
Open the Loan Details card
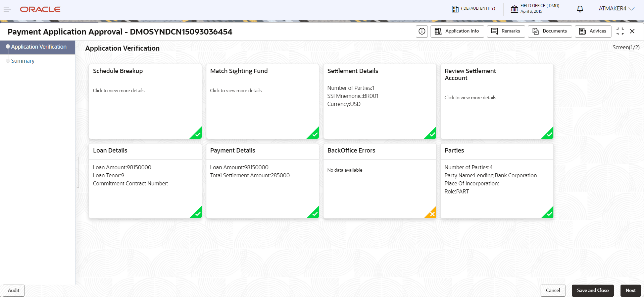click(x=145, y=181)
